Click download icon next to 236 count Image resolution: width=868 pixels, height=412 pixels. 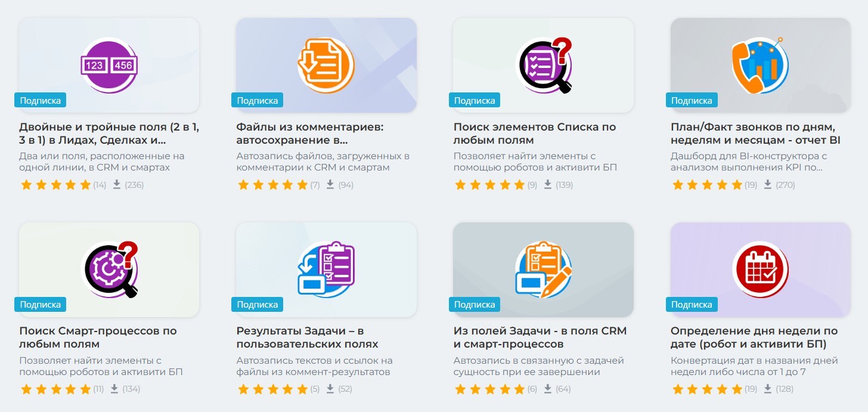coord(116,185)
